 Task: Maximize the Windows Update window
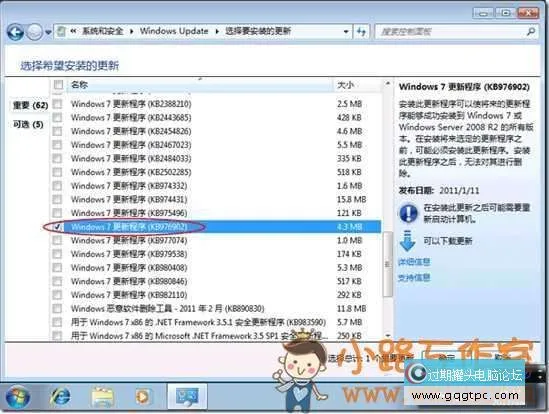505,13
